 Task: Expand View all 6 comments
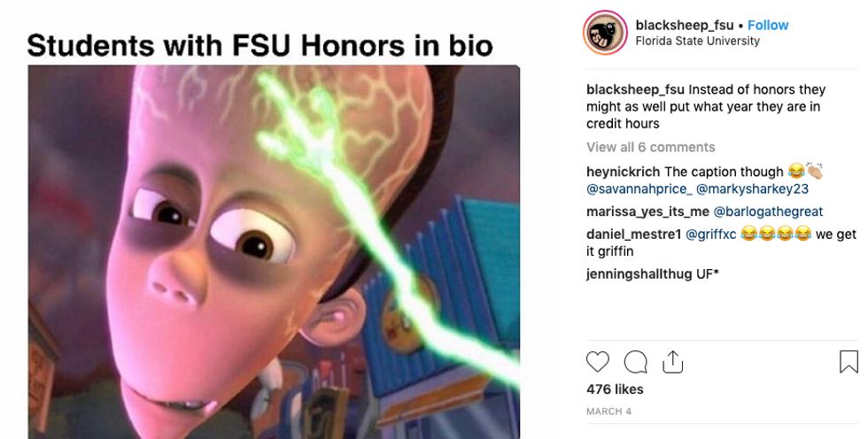click(x=650, y=147)
